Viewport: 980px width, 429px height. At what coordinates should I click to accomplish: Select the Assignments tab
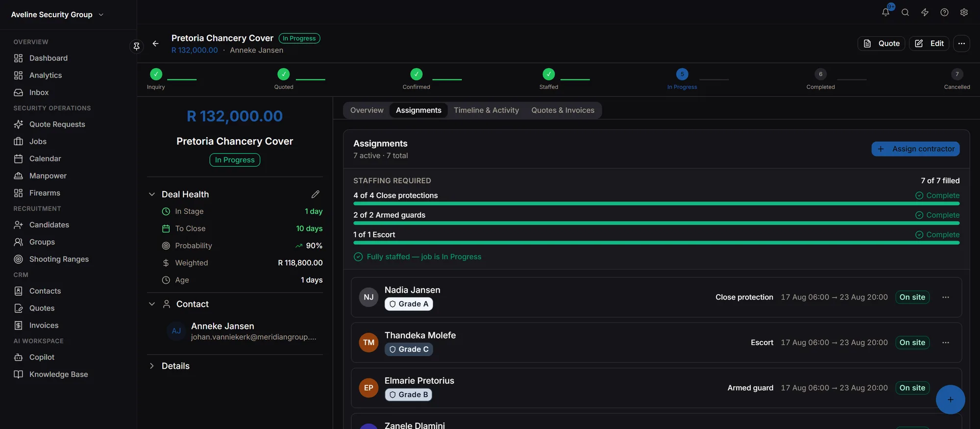pyautogui.click(x=418, y=110)
